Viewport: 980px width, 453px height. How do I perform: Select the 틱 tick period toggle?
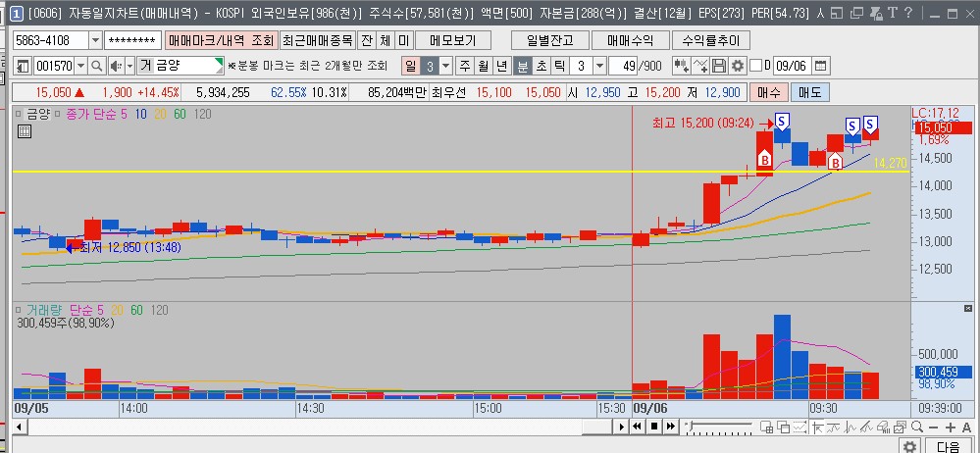[x=559, y=66]
